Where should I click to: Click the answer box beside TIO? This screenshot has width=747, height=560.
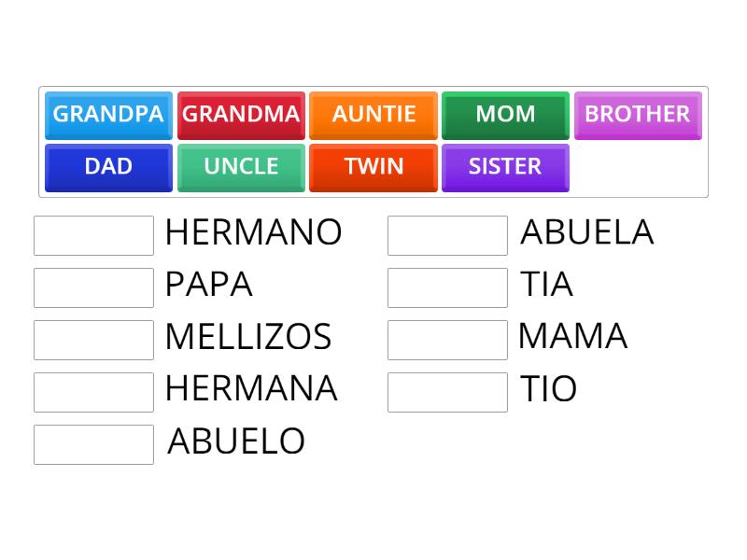click(x=447, y=392)
